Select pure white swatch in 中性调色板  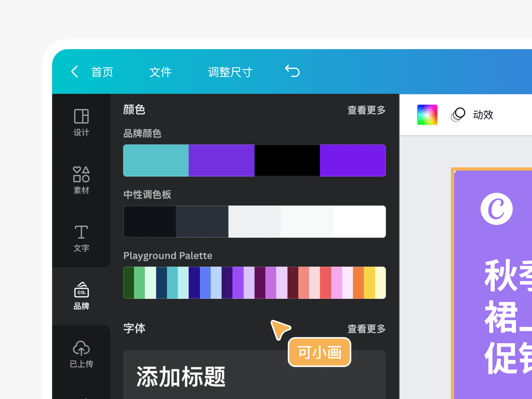click(360, 221)
